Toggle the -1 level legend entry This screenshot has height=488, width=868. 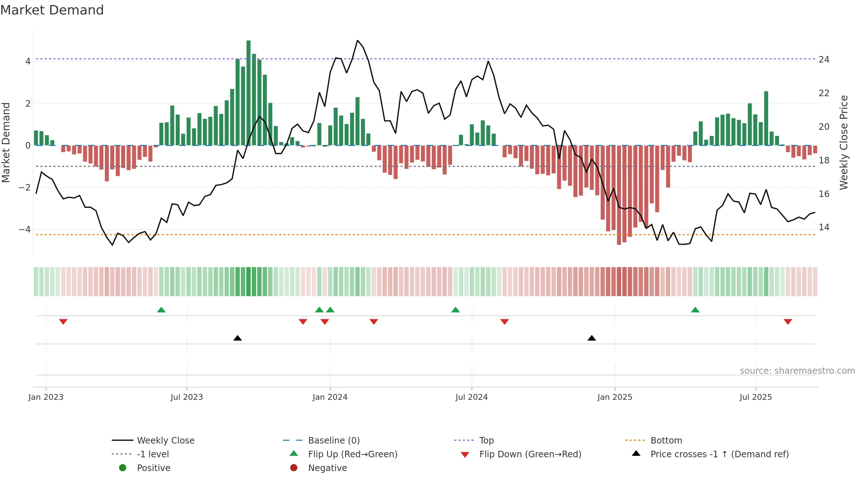tap(140, 454)
